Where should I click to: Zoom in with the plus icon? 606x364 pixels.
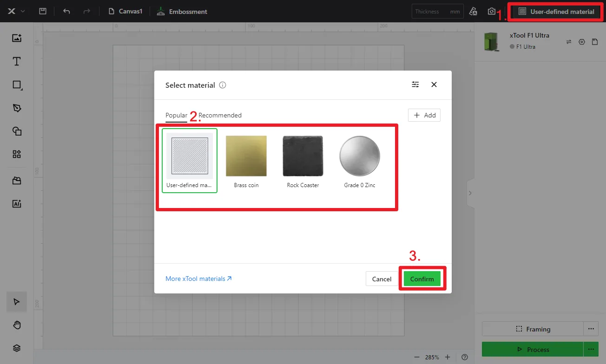pos(448,357)
